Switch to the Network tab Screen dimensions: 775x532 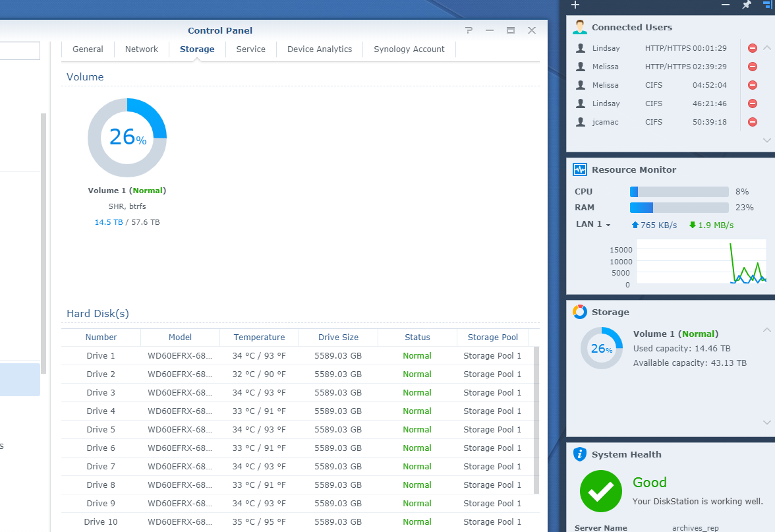pyautogui.click(x=141, y=49)
